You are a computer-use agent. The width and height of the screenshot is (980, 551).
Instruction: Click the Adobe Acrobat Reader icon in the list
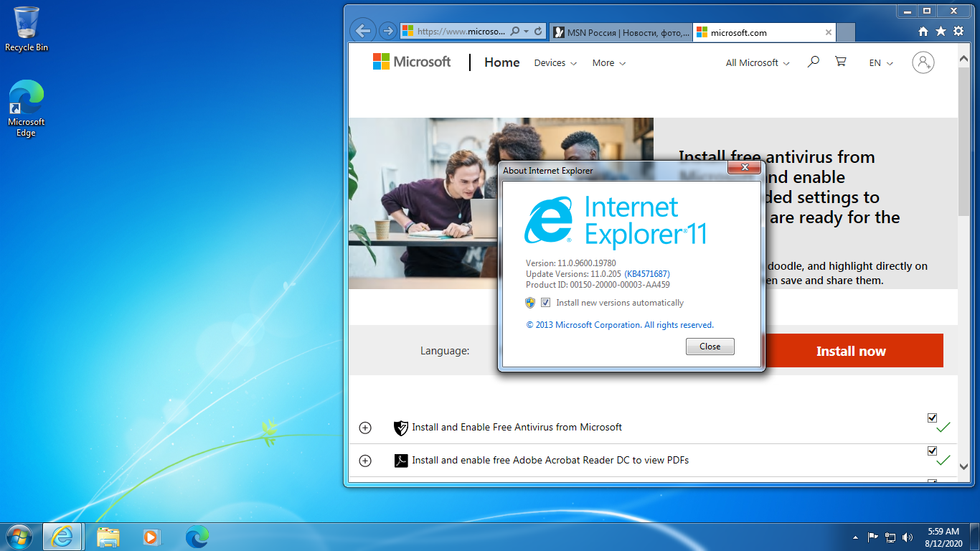coord(401,460)
